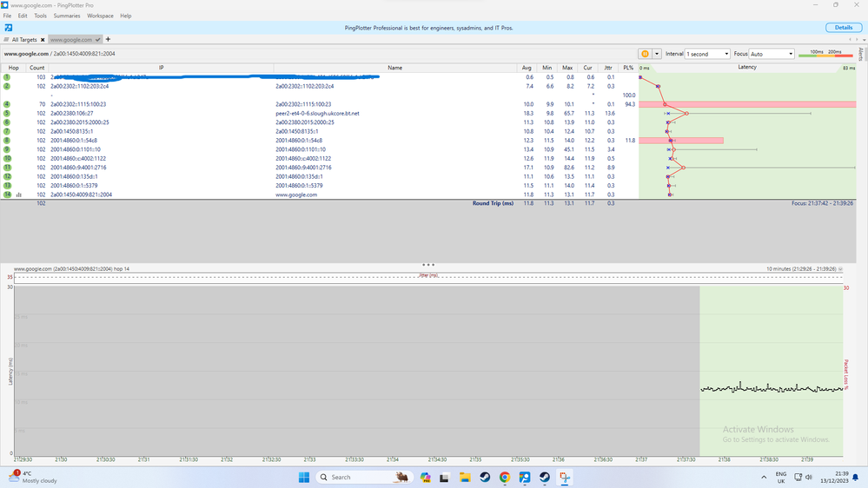Toggle hop 8 green circle indicator
Viewport: 868px width, 488px height.
pos(7,141)
